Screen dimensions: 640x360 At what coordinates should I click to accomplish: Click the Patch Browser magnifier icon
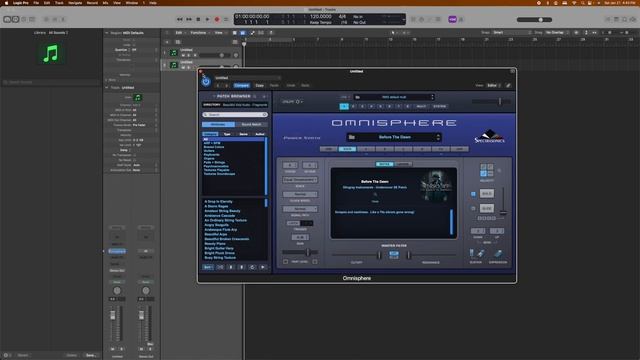(255, 96)
